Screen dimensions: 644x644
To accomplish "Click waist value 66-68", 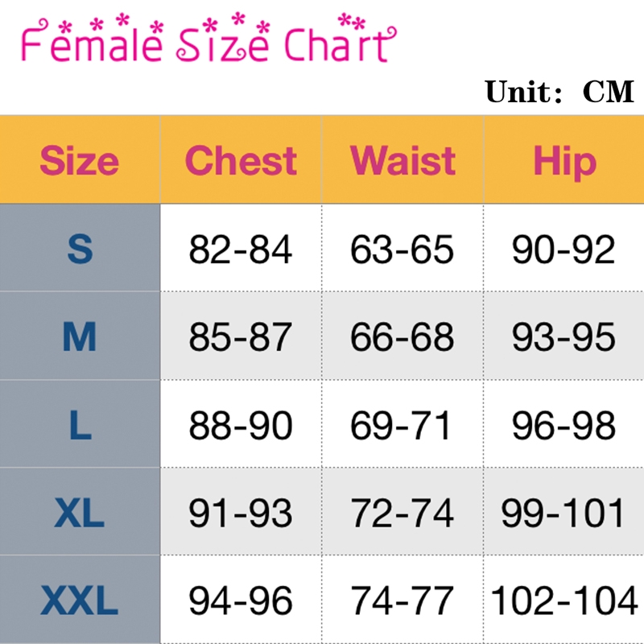I will (402, 337).
